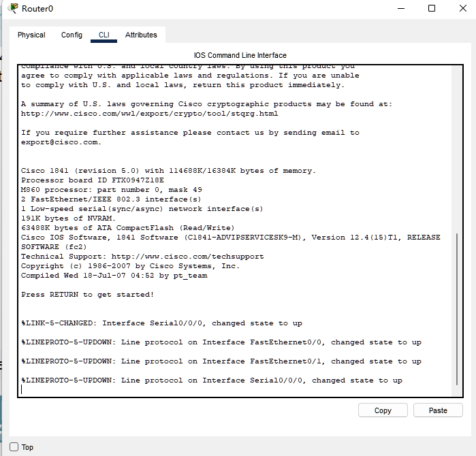
Task: Open the Config tab
Action: click(72, 35)
